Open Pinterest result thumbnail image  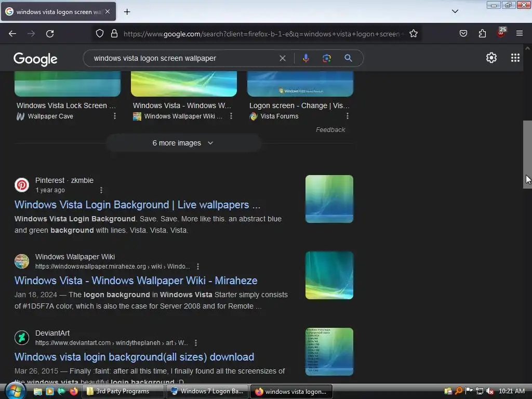pos(329,199)
